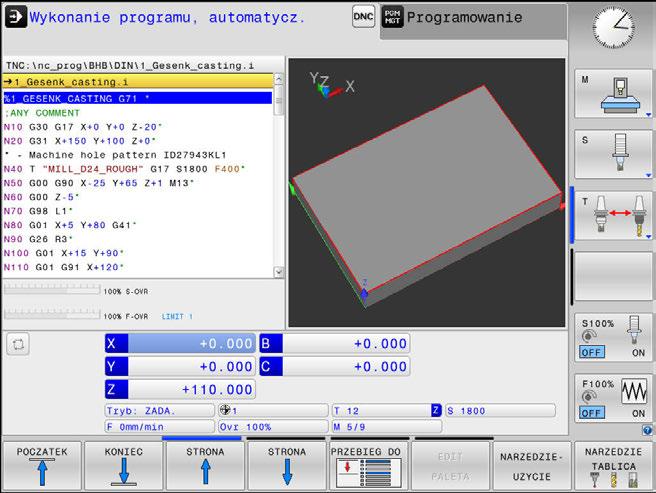Click the DNC status icon
The width and height of the screenshot is (656, 493).
click(x=363, y=17)
